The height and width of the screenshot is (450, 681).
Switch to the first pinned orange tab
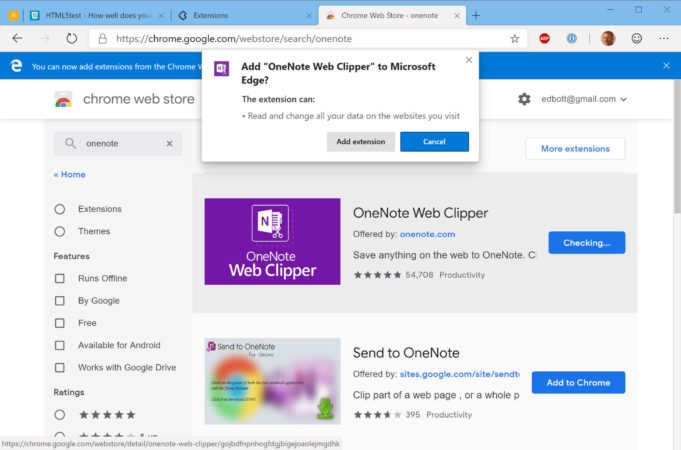pyautogui.click(x=13, y=16)
